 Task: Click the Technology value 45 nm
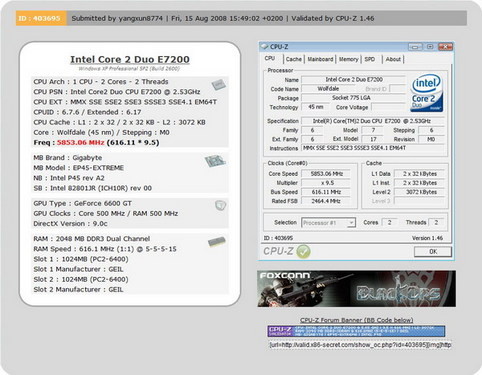(x=315, y=107)
